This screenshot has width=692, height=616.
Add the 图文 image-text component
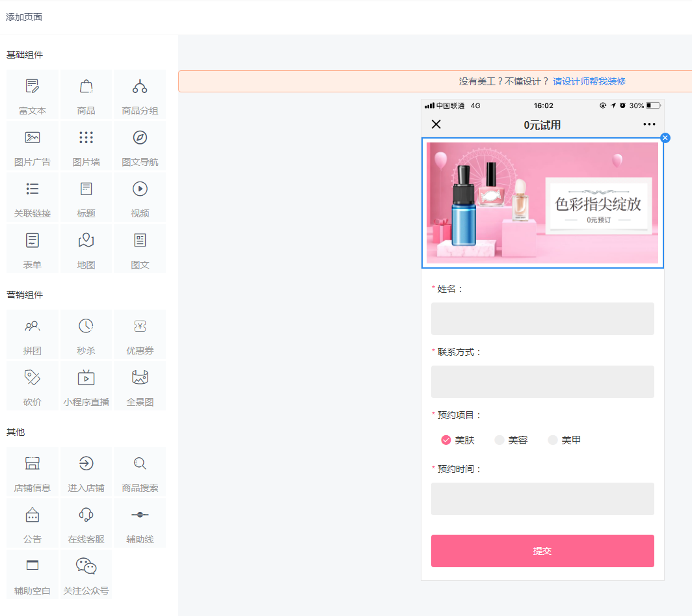(x=140, y=248)
